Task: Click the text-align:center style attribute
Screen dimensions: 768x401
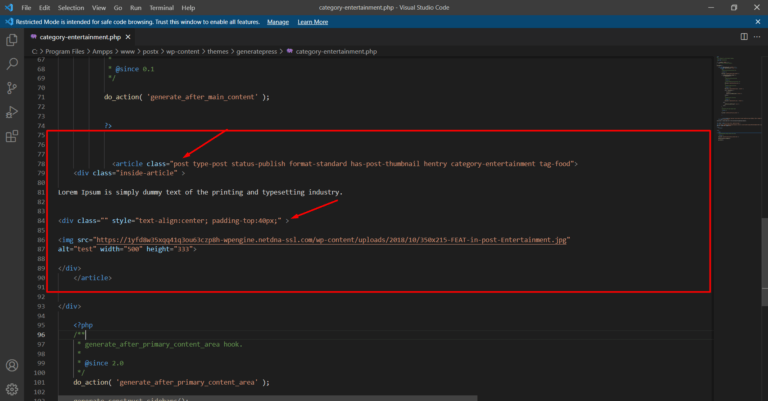Action: coord(173,221)
